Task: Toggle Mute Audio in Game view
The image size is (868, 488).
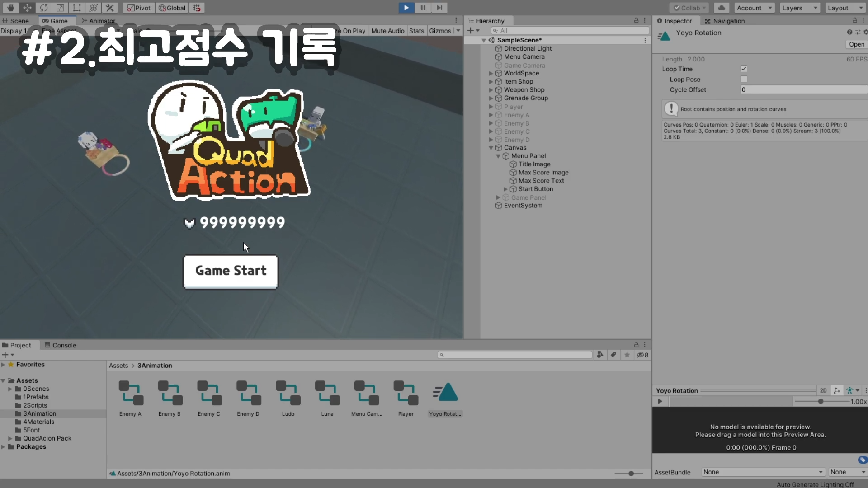Action: 387,31
